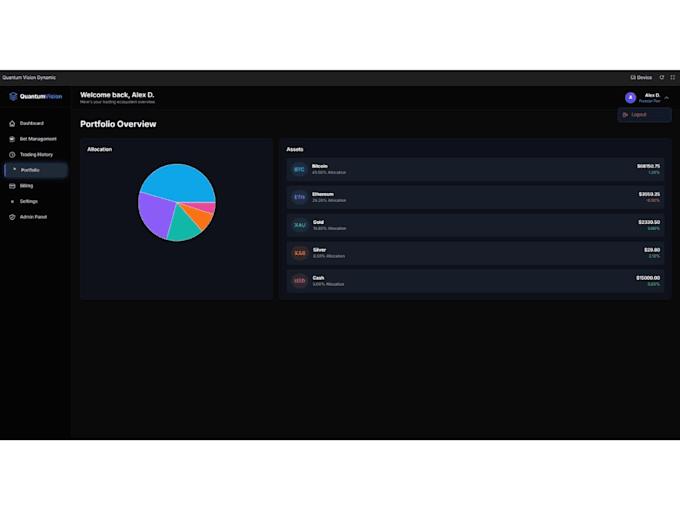Select the Bot Management sidebar icon
This screenshot has height=510, width=680.
(x=12, y=139)
